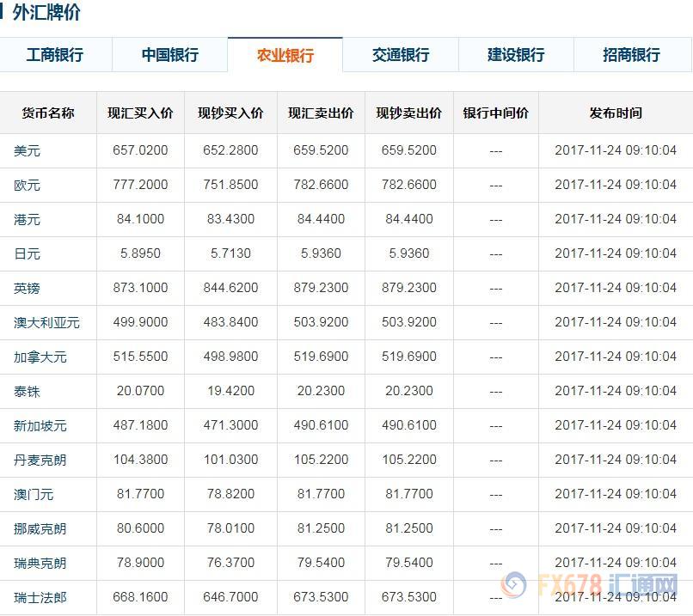Click the 美元 currency link

pos(27,151)
